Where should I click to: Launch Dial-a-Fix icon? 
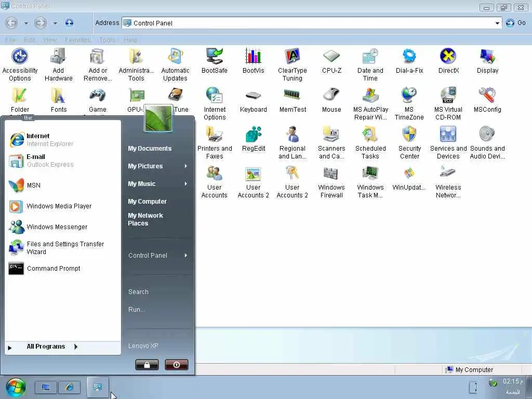click(x=409, y=61)
